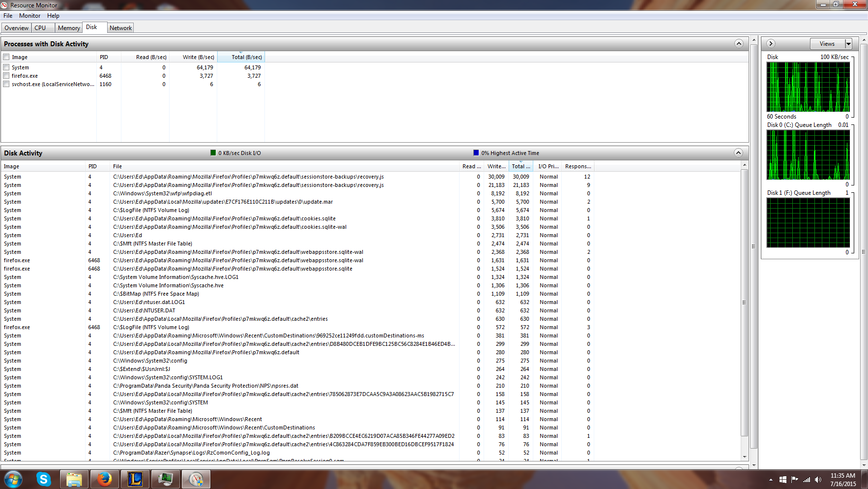Open Windows Explorer folder taskbar icon
The height and width of the screenshot is (489, 868).
click(74, 479)
